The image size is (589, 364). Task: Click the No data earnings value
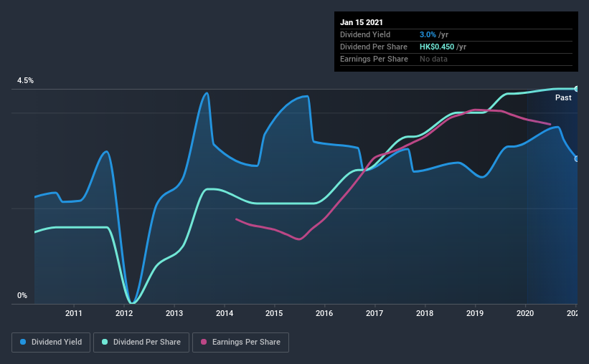pyautogui.click(x=433, y=59)
